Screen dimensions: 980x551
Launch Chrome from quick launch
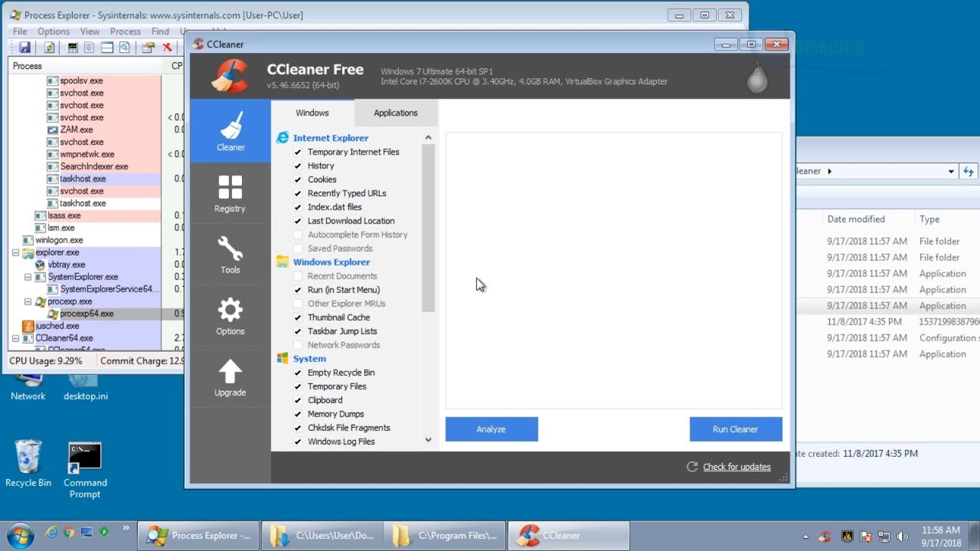pos(69,532)
